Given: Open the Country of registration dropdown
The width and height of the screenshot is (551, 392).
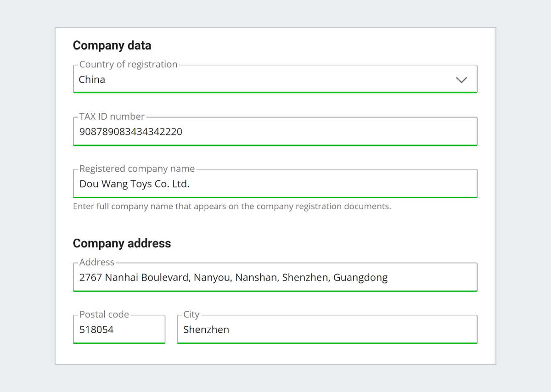Looking at the screenshot, I should coord(275,79).
